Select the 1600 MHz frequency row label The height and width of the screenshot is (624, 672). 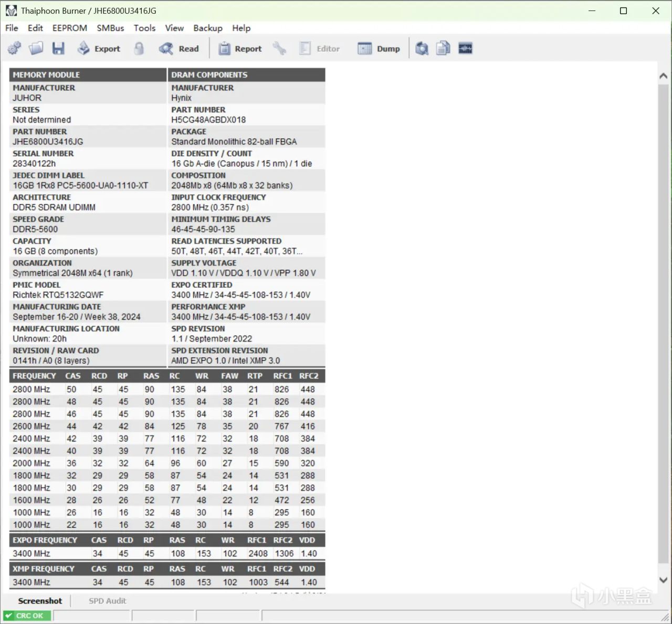click(31, 501)
